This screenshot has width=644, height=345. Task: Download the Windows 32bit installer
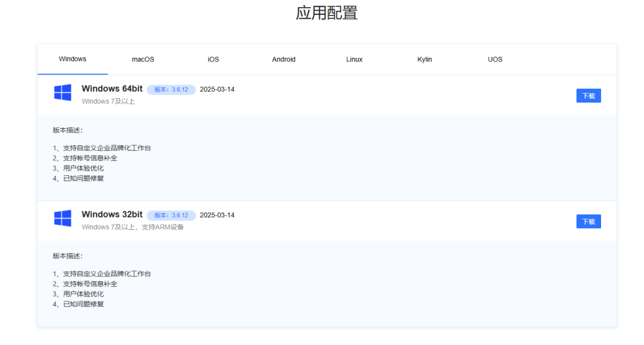(589, 222)
